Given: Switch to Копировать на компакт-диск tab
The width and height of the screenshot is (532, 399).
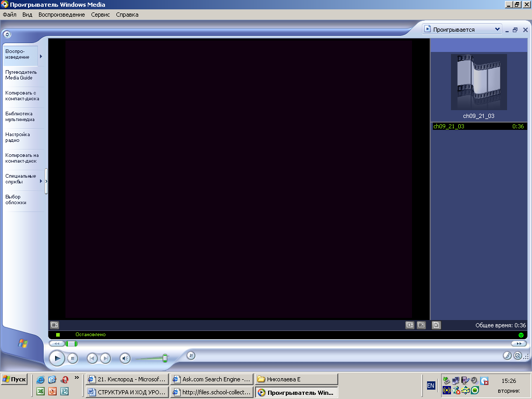Looking at the screenshot, I should tap(22, 158).
